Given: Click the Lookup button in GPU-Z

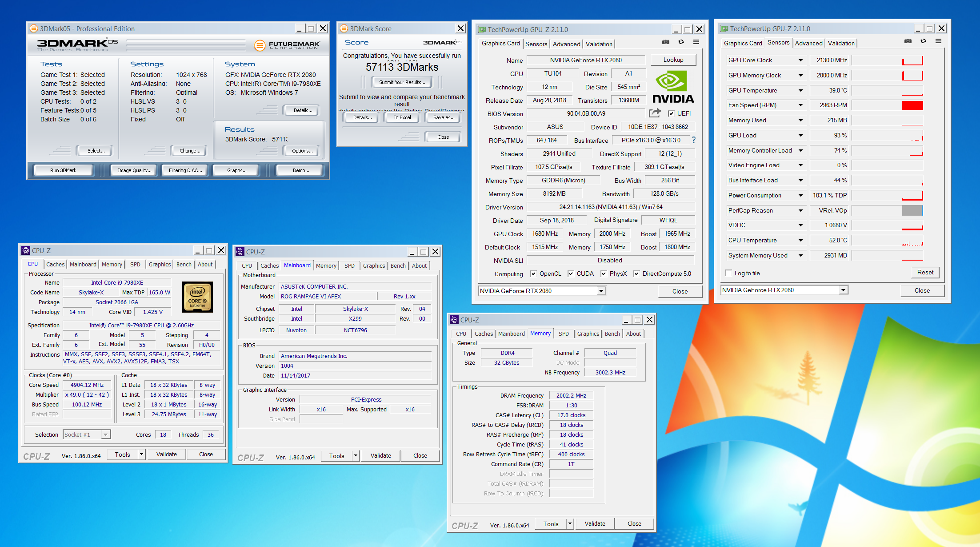Looking at the screenshot, I should (x=673, y=60).
